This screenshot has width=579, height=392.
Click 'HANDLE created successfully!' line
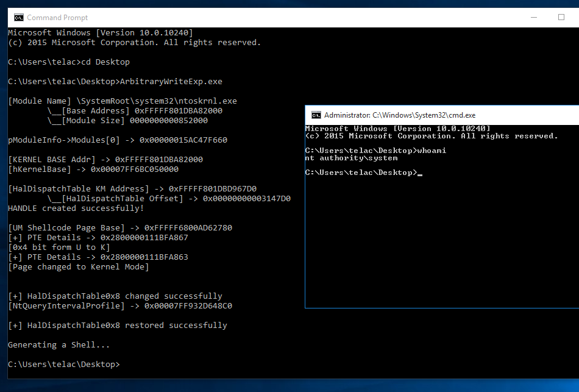76,208
